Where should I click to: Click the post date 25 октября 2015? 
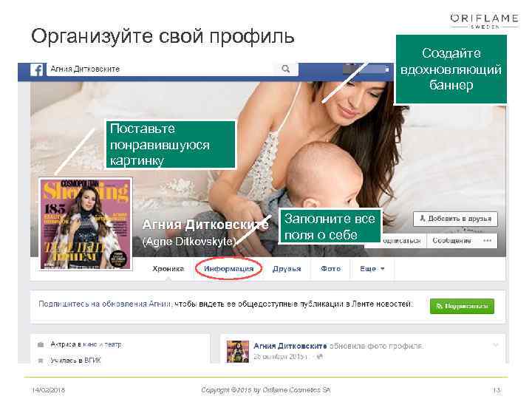[280, 357]
